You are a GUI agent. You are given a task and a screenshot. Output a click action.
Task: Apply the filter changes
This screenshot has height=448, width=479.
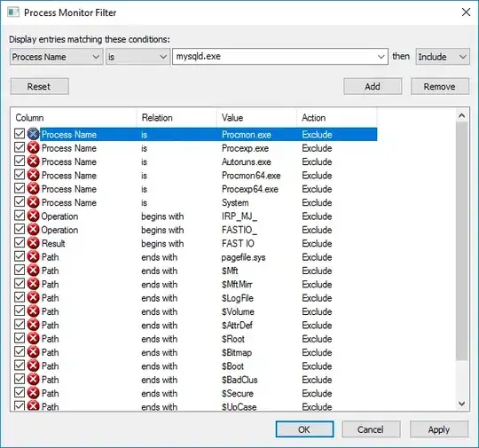pos(439,429)
